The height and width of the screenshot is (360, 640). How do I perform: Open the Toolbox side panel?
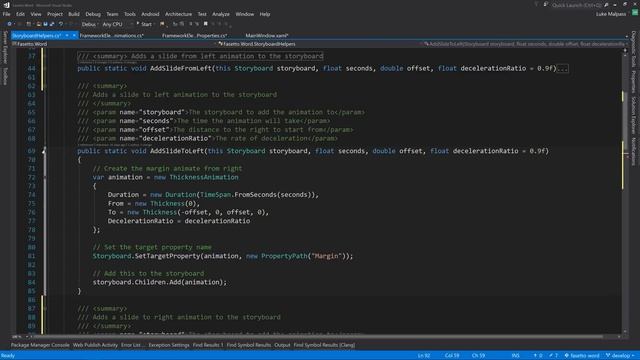5,76
